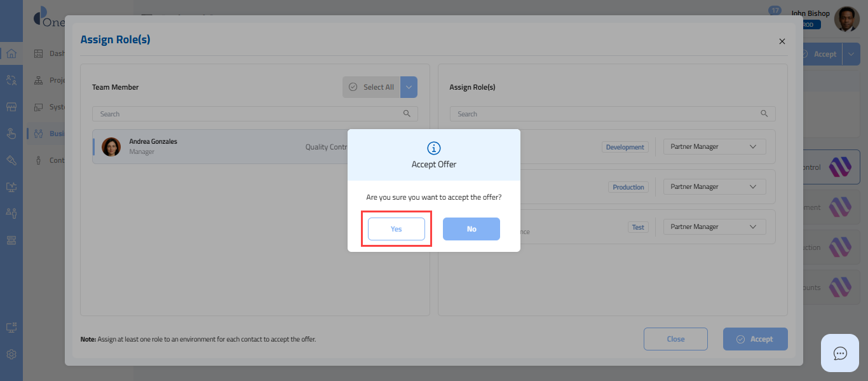Click the storefront icon in sidebar
Screen dimensions: 868x381
[11, 107]
